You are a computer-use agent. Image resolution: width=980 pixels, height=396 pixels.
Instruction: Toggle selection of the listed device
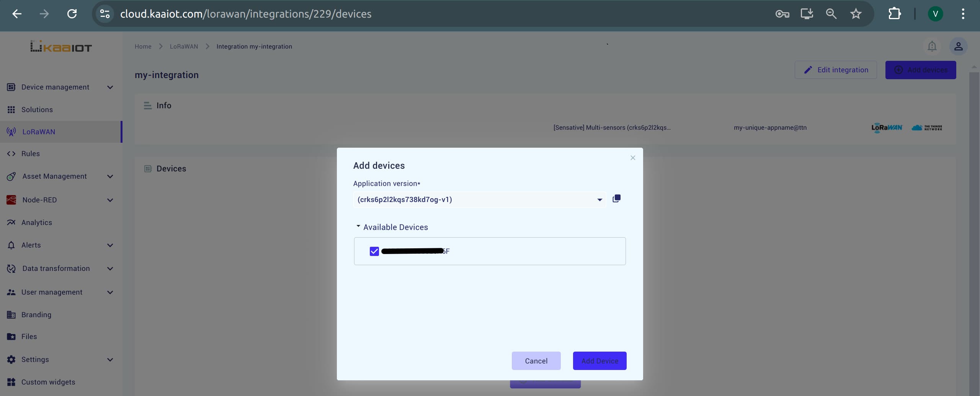(x=374, y=251)
